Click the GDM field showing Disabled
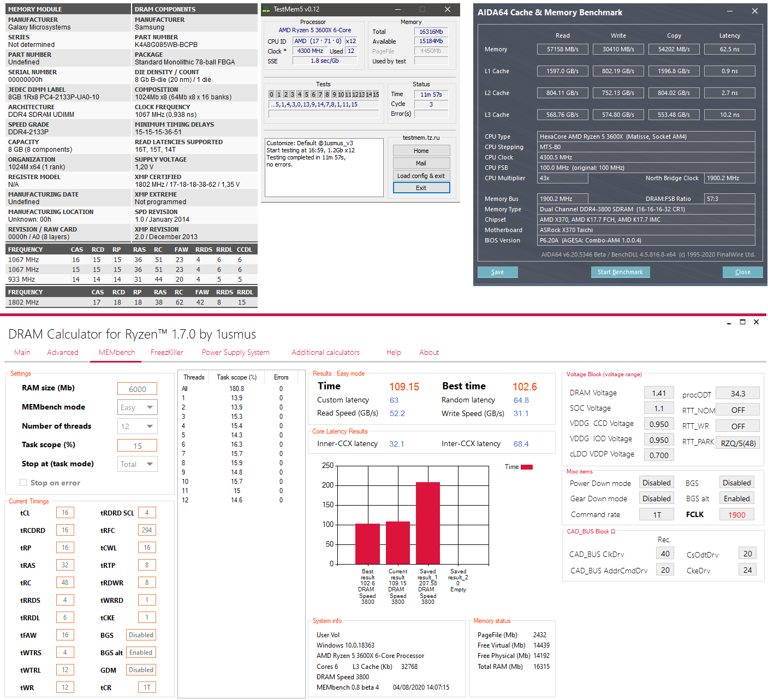The width and height of the screenshot is (768, 700). click(x=141, y=670)
